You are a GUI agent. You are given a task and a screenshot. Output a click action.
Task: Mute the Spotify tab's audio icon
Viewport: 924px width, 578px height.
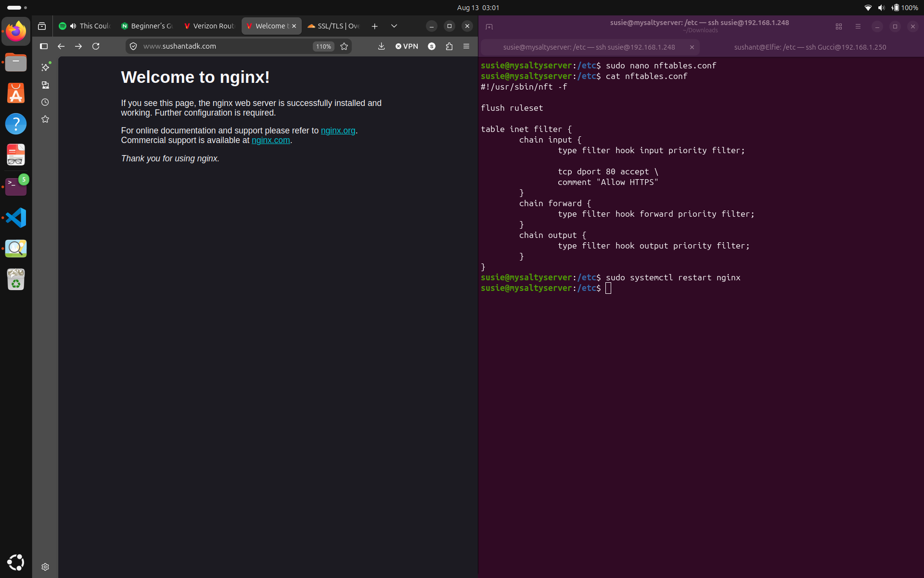pyautogui.click(x=73, y=26)
